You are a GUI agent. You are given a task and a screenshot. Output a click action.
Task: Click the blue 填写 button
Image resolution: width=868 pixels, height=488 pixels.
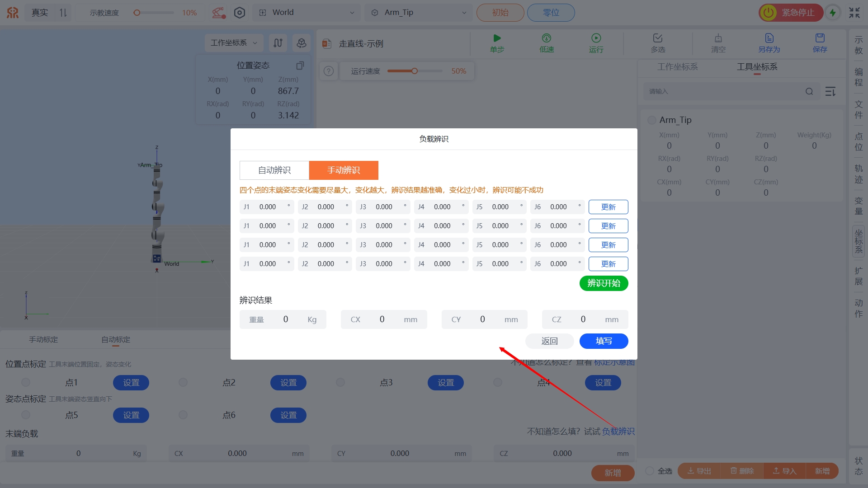(604, 341)
